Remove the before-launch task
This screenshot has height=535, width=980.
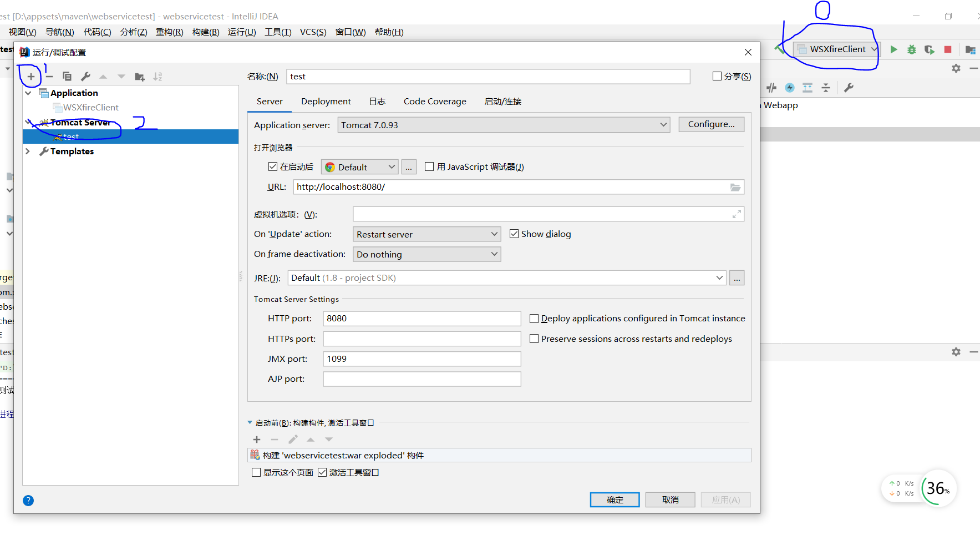click(x=275, y=440)
